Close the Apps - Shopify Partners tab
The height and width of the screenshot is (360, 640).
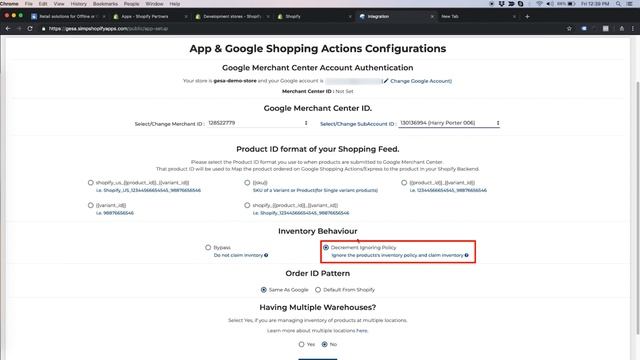(186, 17)
